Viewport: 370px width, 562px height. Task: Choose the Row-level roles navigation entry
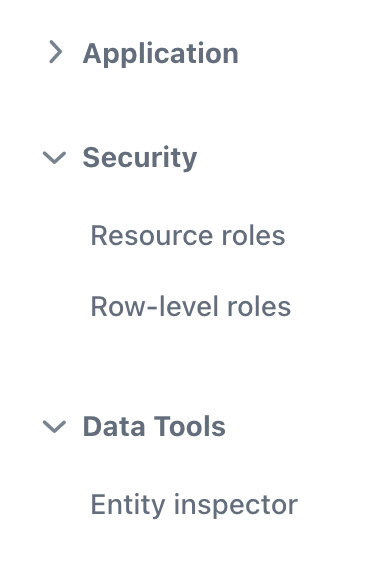pos(191,306)
